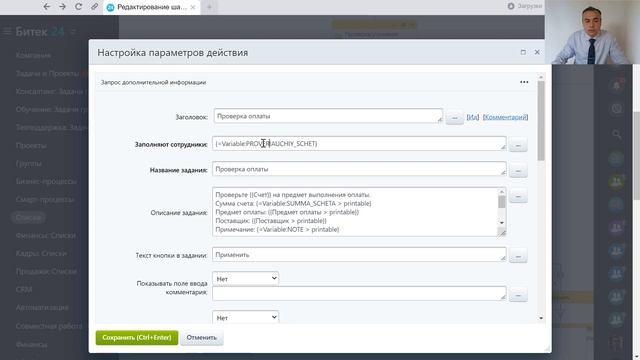640x360 pixels.
Task: Open 'Смарт-процессы' in the sidebar
Action: pos(45,200)
